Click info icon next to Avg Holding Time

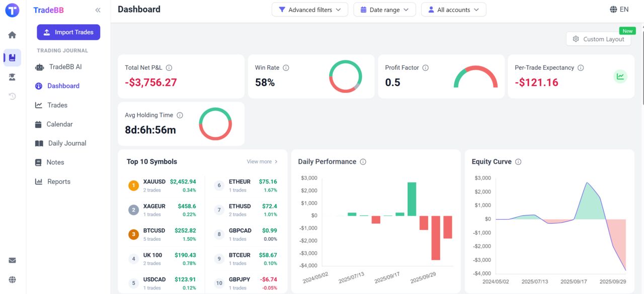180,115
